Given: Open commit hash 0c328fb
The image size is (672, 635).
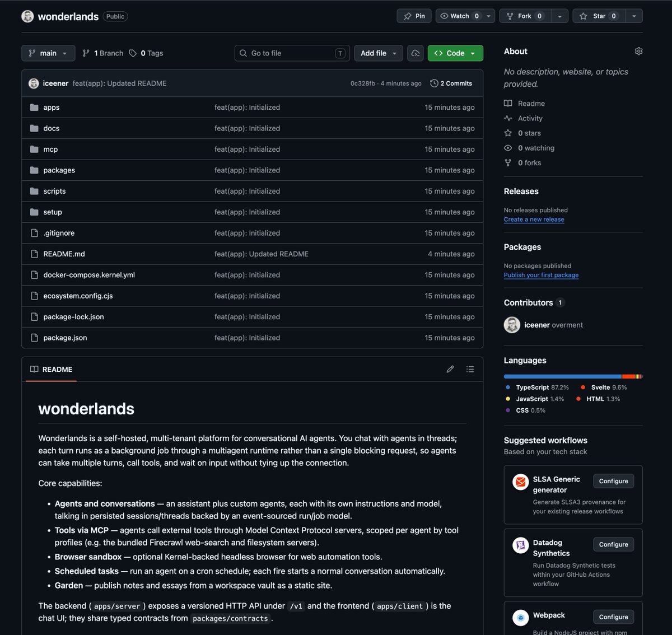Looking at the screenshot, I should 363,83.
